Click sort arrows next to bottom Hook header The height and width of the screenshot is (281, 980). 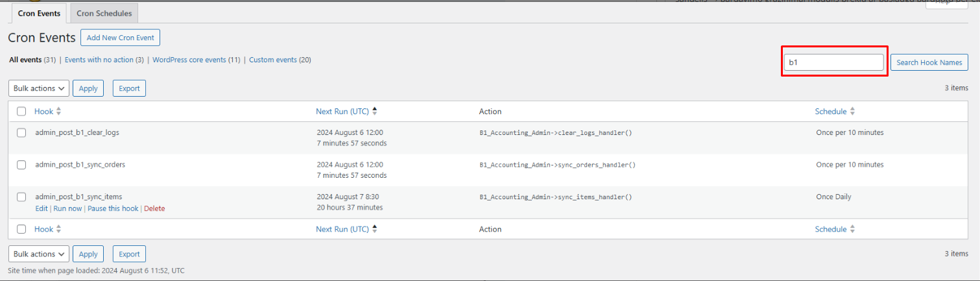59,229
